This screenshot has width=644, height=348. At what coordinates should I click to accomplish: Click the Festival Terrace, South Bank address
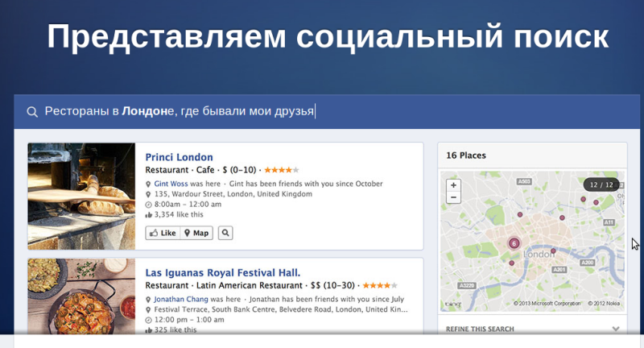[281, 309]
